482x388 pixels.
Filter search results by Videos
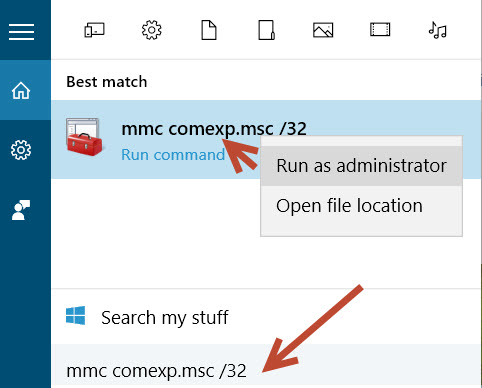point(380,29)
